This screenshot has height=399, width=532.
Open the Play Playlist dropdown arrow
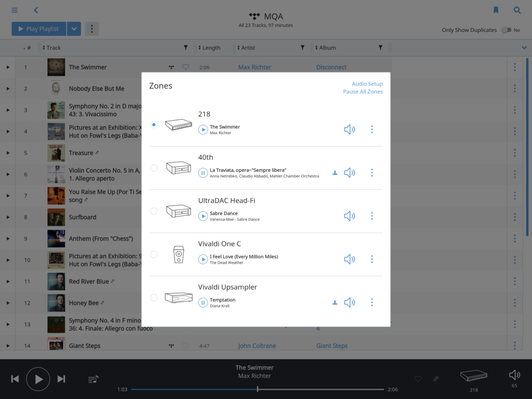pyautogui.click(x=74, y=29)
